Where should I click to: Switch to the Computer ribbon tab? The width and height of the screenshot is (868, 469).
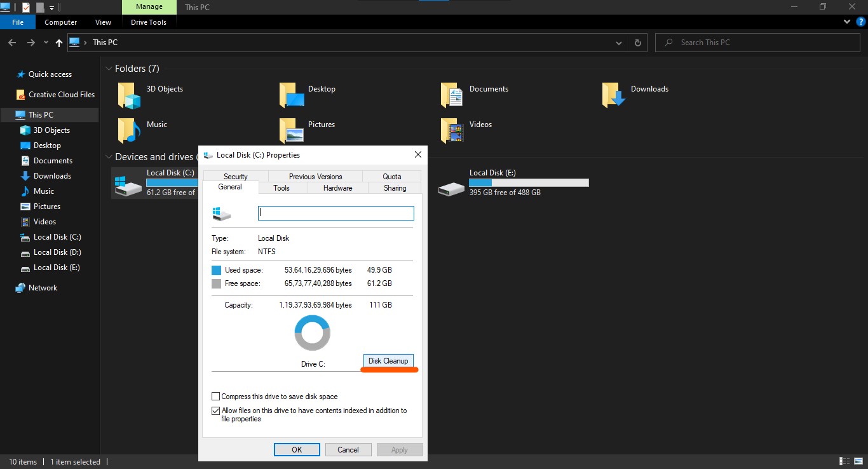coord(61,22)
